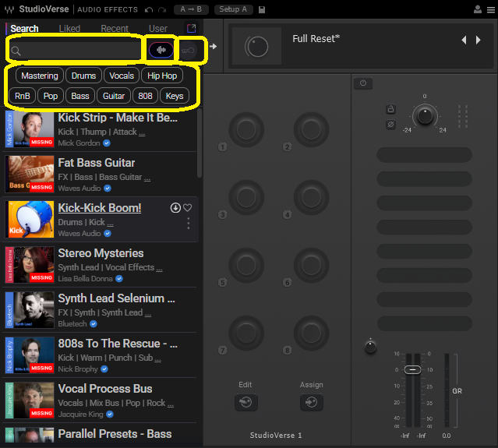Filter by the Pop tag
This screenshot has width=498, height=448.
point(51,96)
